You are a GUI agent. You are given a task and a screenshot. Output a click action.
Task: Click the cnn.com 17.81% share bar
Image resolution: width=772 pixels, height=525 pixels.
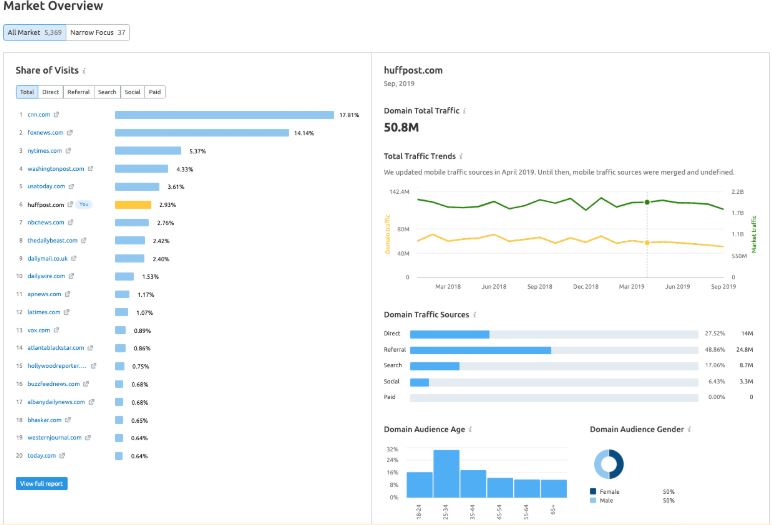(x=225, y=115)
